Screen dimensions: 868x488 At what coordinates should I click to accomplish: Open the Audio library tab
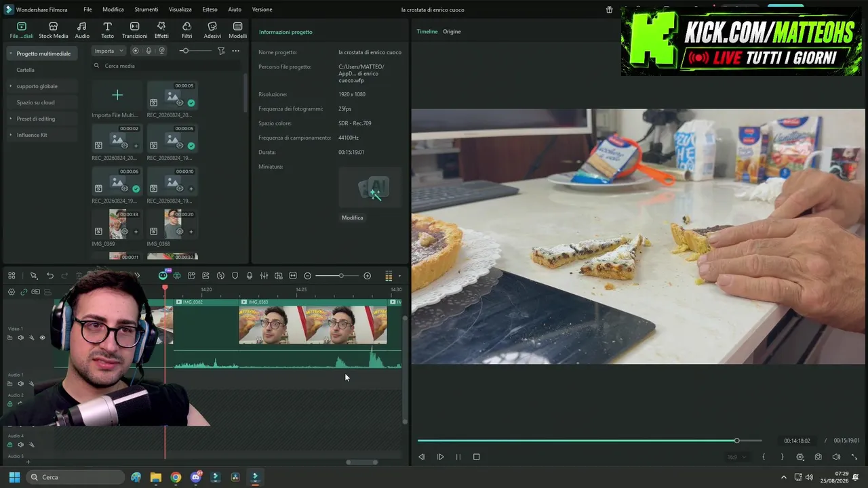click(x=82, y=30)
